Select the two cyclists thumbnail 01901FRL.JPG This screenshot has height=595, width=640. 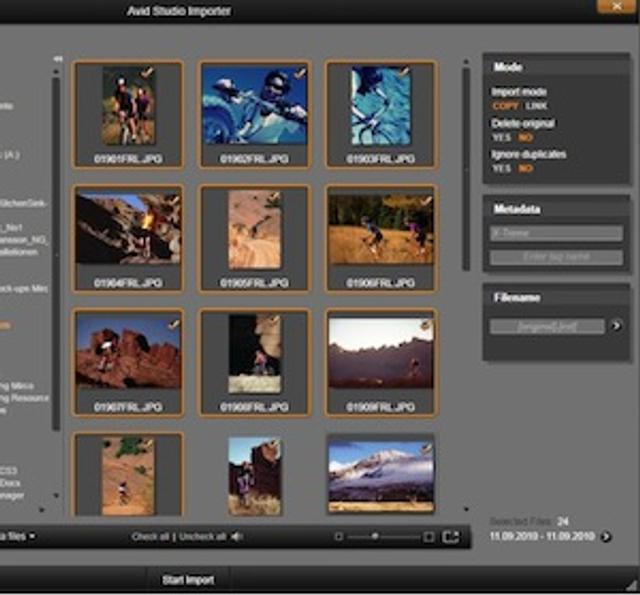[128, 115]
